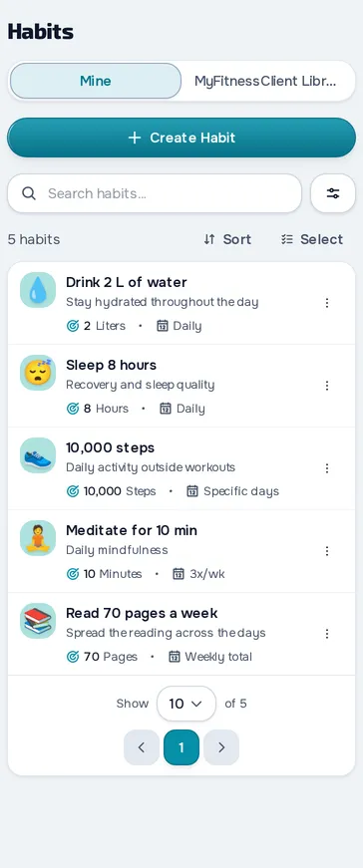
Task: Open three-dot menu for Read 70 pages a week
Action: (327, 633)
